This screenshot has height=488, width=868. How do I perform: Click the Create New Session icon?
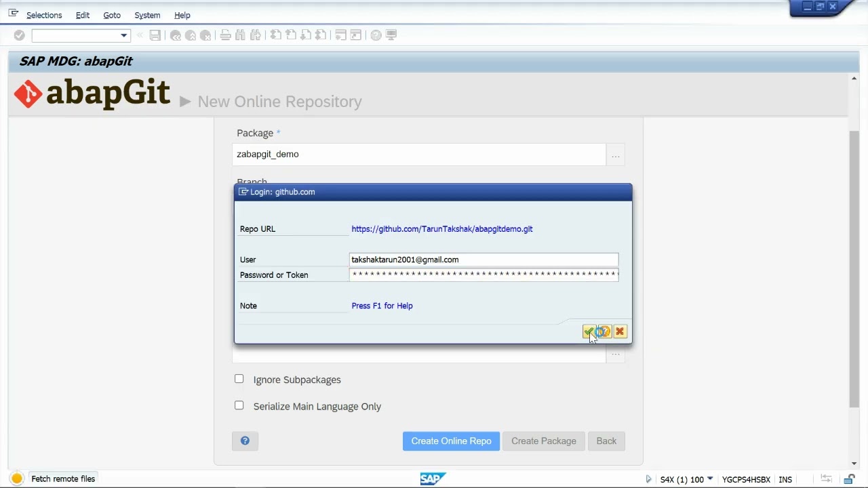[x=340, y=35]
